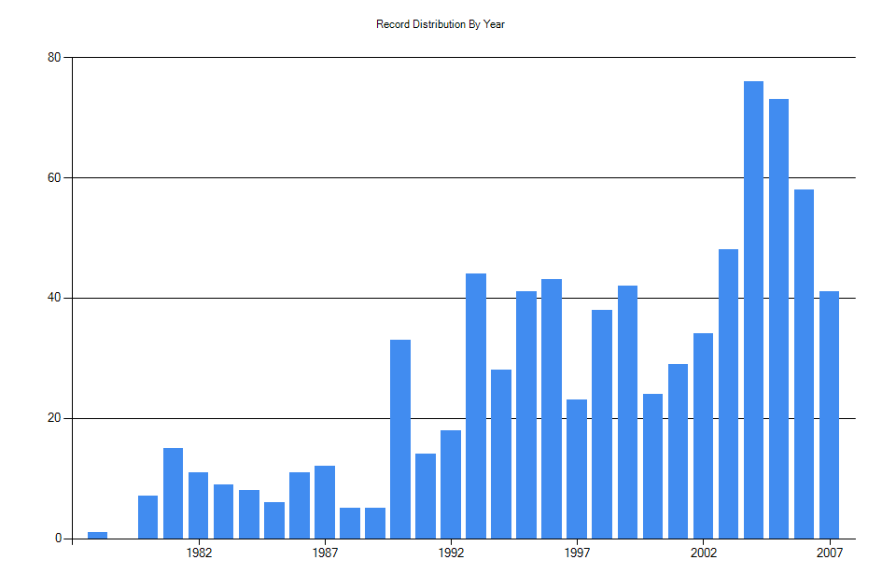
Task: Select the 1991 bar reaching about 14
Action: 426,497
